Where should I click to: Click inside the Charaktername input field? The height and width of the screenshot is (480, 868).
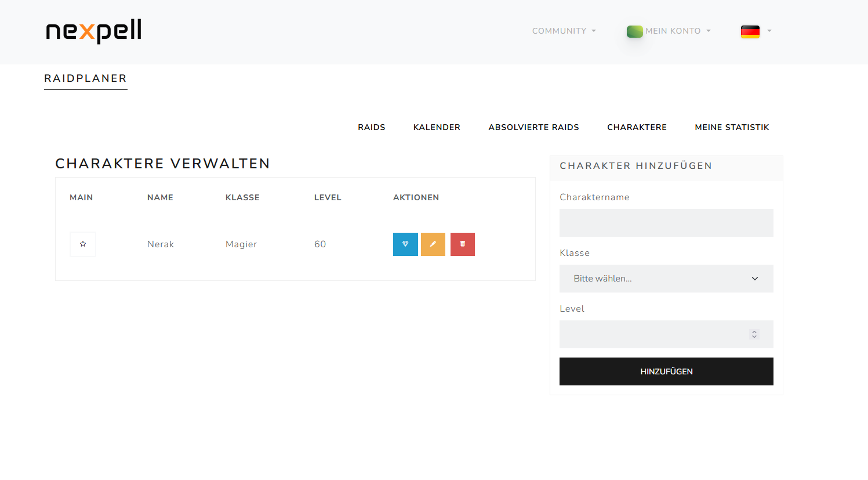pos(666,223)
